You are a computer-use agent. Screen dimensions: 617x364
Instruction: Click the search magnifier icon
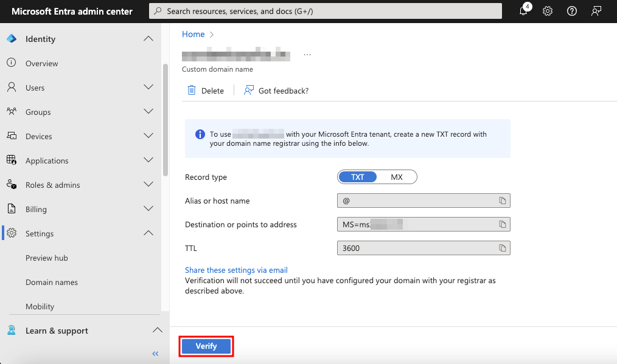pyautogui.click(x=158, y=11)
